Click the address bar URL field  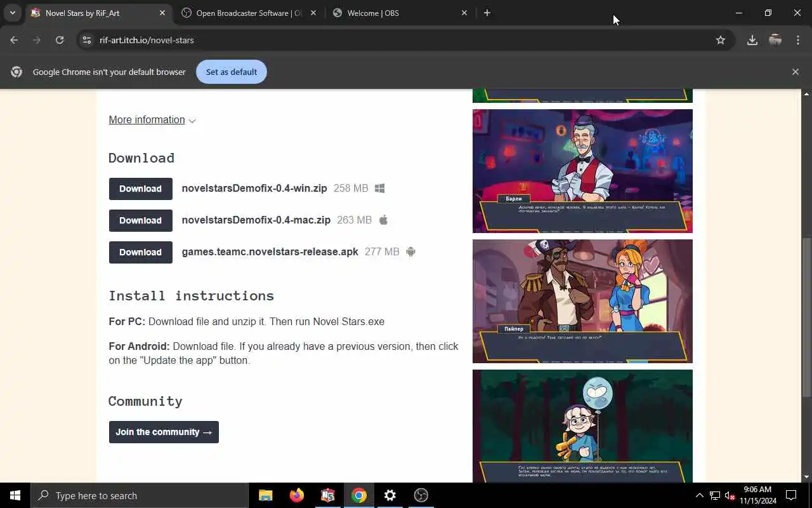coord(406,40)
